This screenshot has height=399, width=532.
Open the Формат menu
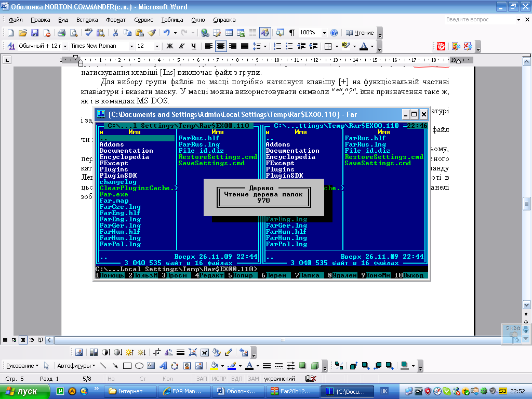tap(116, 20)
